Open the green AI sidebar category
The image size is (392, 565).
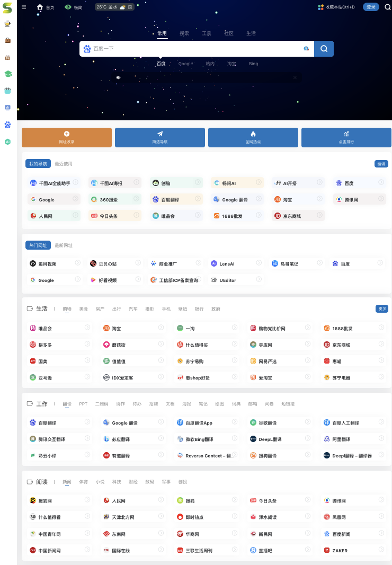point(7,142)
